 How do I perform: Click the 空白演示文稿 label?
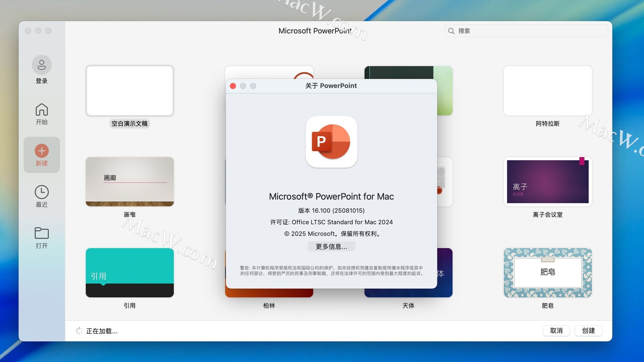pos(130,124)
